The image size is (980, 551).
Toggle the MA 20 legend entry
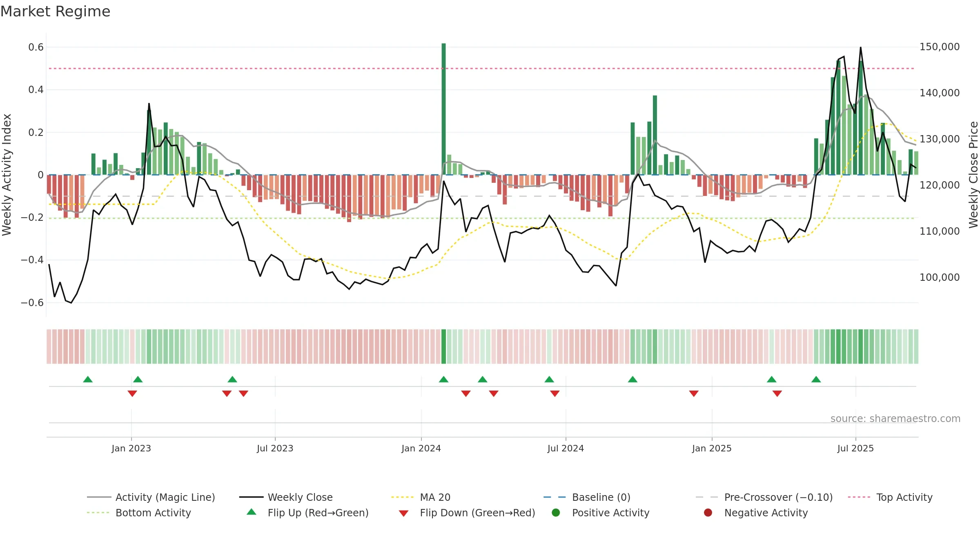coord(421,497)
